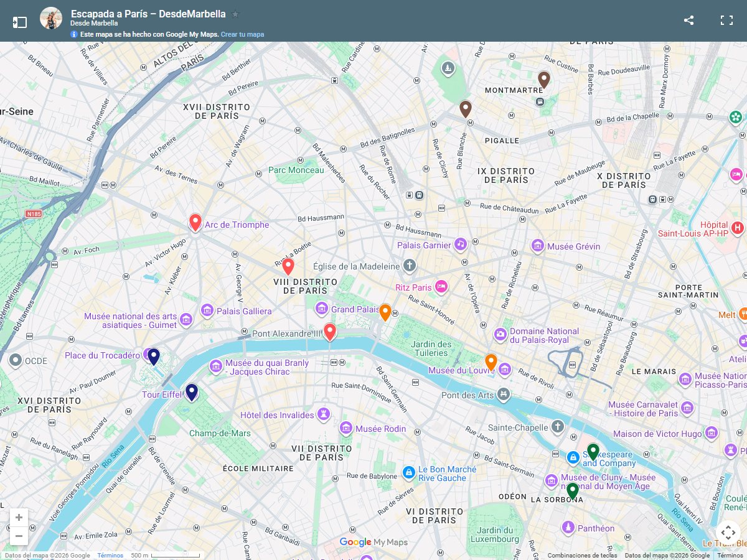Click the Église de la Madeleine icon
This screenshot has width=747, height=560.
[x=409, y=266]
